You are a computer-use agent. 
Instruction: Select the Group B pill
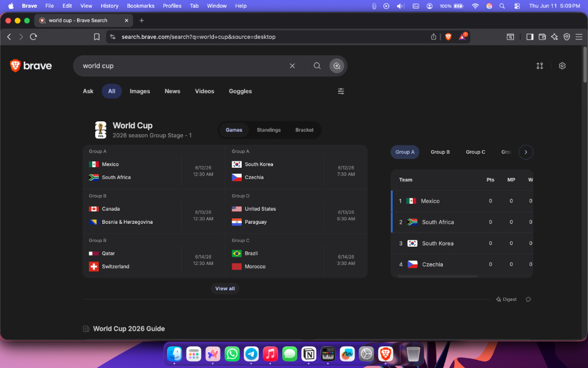(x=440, y=152)
